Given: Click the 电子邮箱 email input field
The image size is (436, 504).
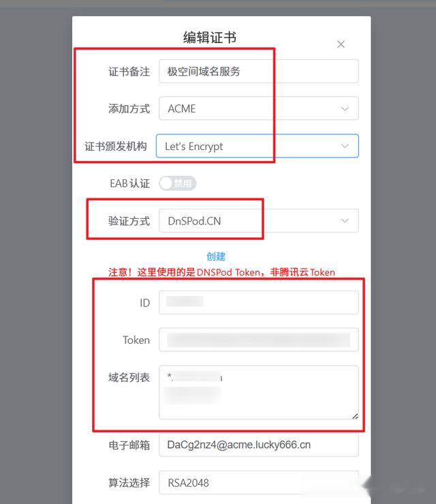Looking at the screenshot, I should click(x=259, y=445).
